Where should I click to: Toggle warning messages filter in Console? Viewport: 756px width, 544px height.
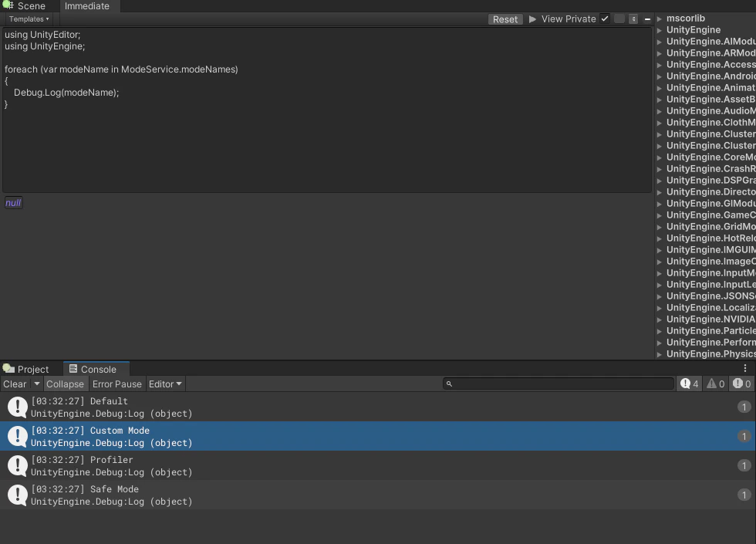pos(716,384)
